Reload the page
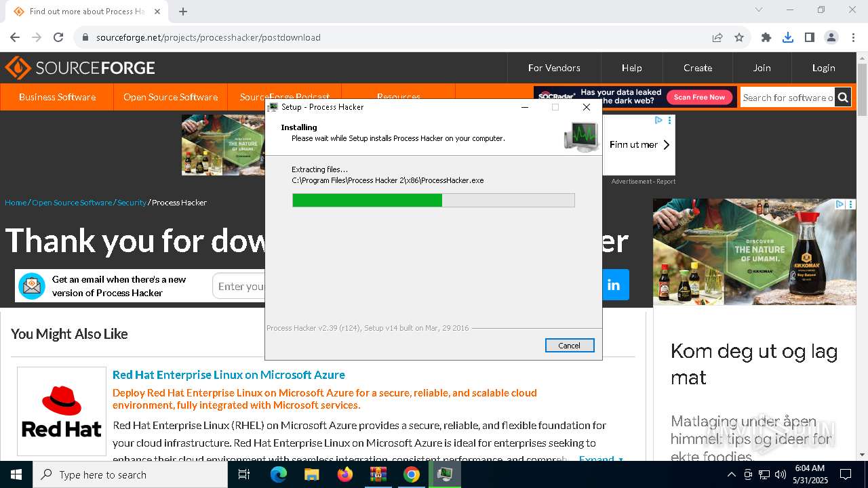This screenshot has width=868, height=488. pyautogui.click(x=58, y=37)
